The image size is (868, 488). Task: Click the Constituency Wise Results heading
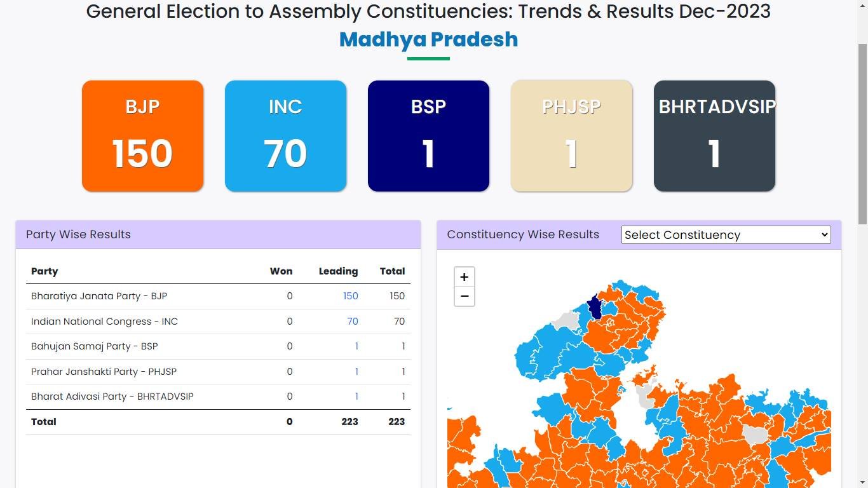(523, 234)
